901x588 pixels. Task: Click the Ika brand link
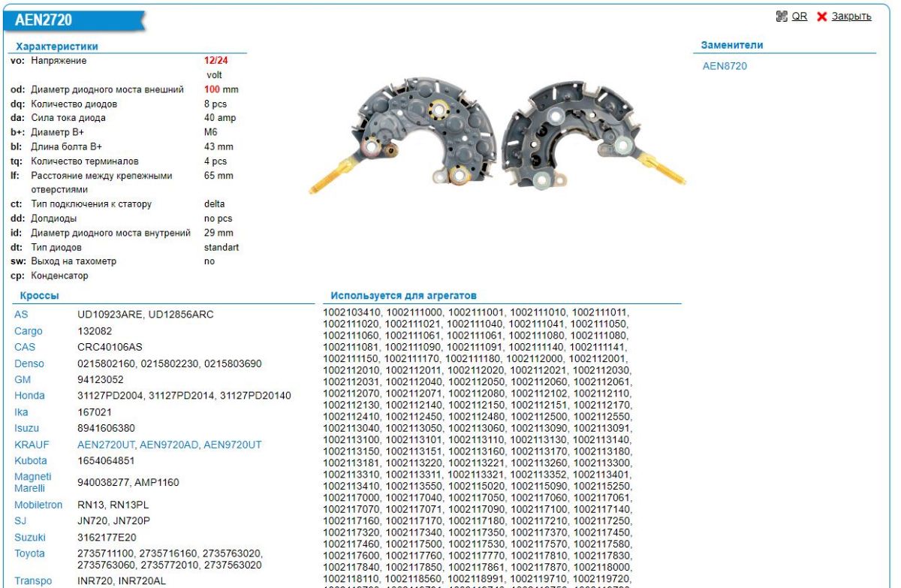[21, 412]
